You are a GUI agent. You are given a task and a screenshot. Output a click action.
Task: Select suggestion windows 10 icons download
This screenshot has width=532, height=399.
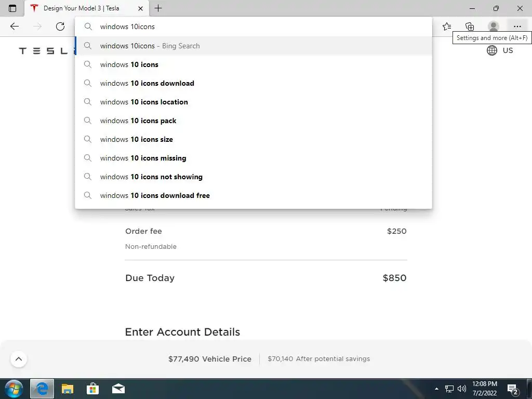tap(254, 83)
